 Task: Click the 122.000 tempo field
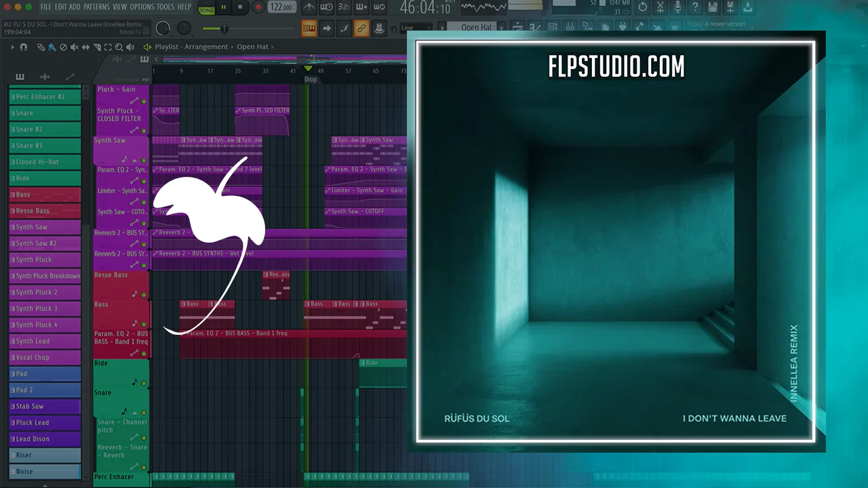click(x=281, y=7)
